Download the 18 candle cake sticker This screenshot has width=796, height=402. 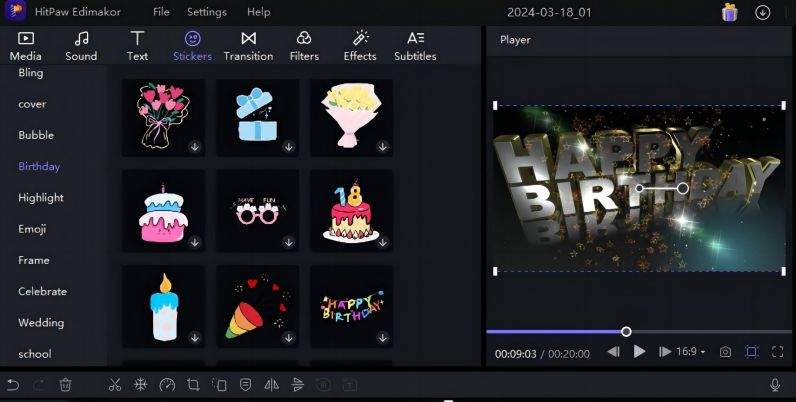pos(382,242)
